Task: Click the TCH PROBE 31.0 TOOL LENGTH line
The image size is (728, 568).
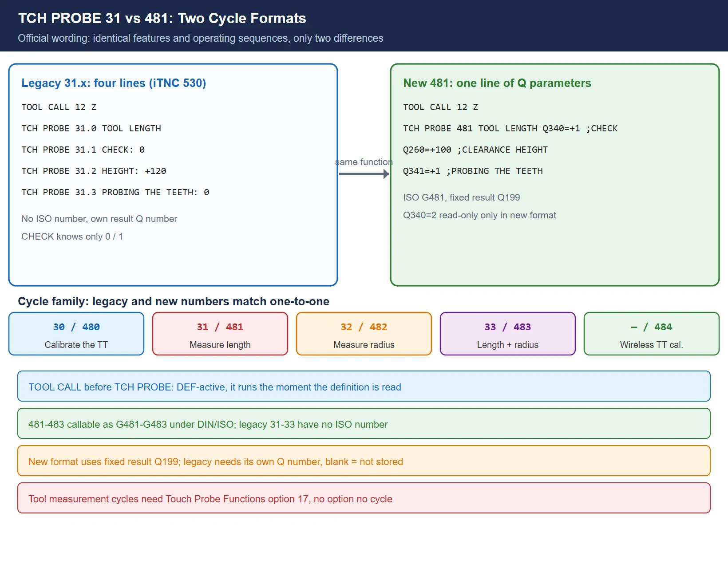Action: (x=91, y=128)
